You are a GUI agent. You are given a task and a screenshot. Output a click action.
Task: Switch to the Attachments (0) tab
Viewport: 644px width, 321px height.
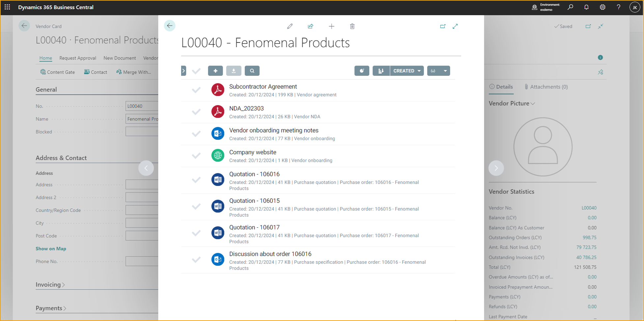pos(546,87)
